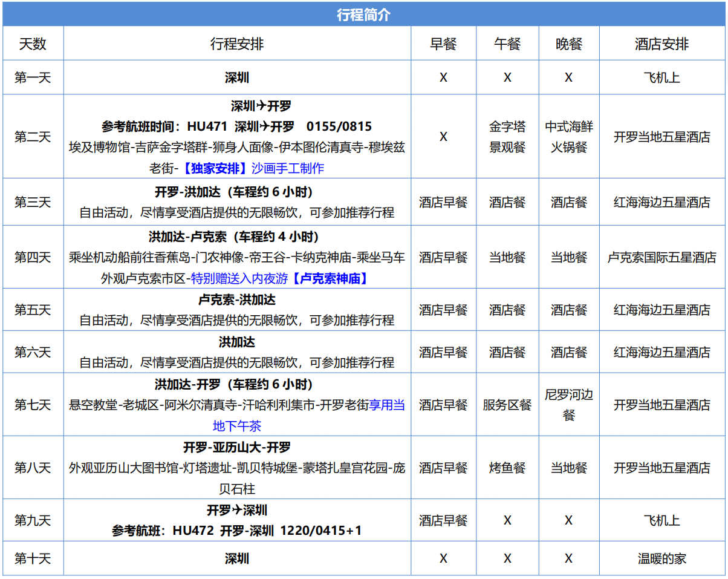Screen dimensions: 728x579
Task: Click the 金字塔景观餐 lunch cell
Action: click(507, 137)
